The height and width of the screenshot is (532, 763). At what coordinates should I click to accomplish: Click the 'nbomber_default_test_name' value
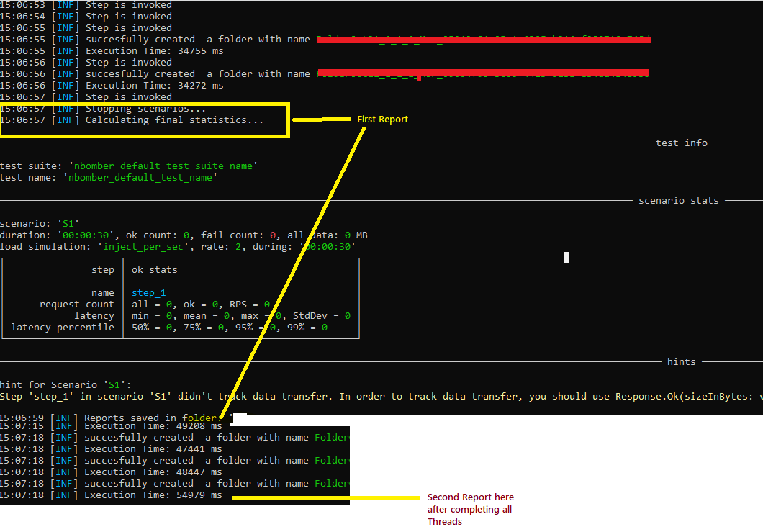pyautogui.click(x=139, y=177)
